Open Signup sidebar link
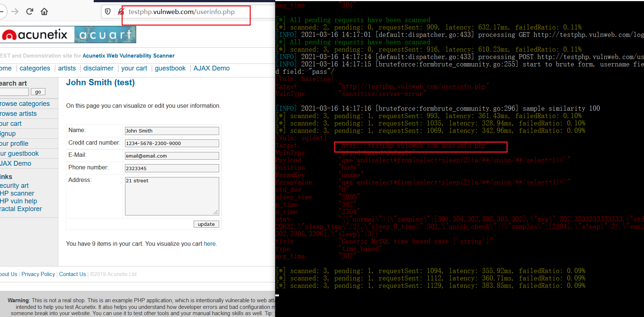This screenshot has width=644, height=317. (x=8, y=134)
